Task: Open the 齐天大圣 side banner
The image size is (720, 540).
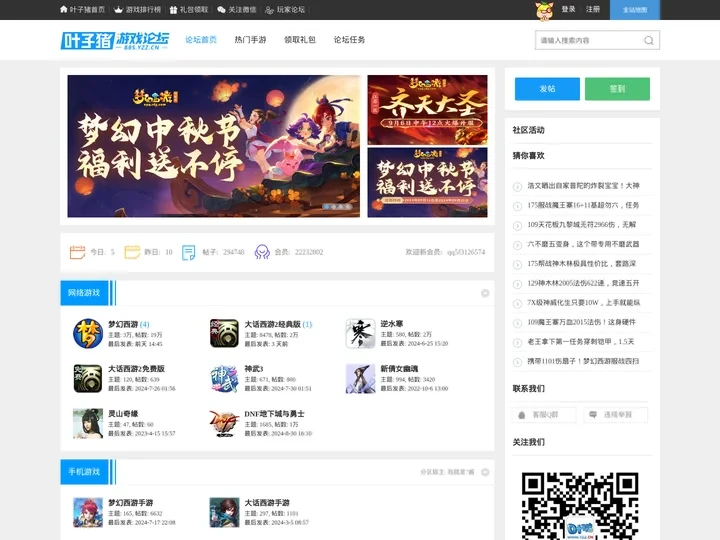Action: click(428, 110)
